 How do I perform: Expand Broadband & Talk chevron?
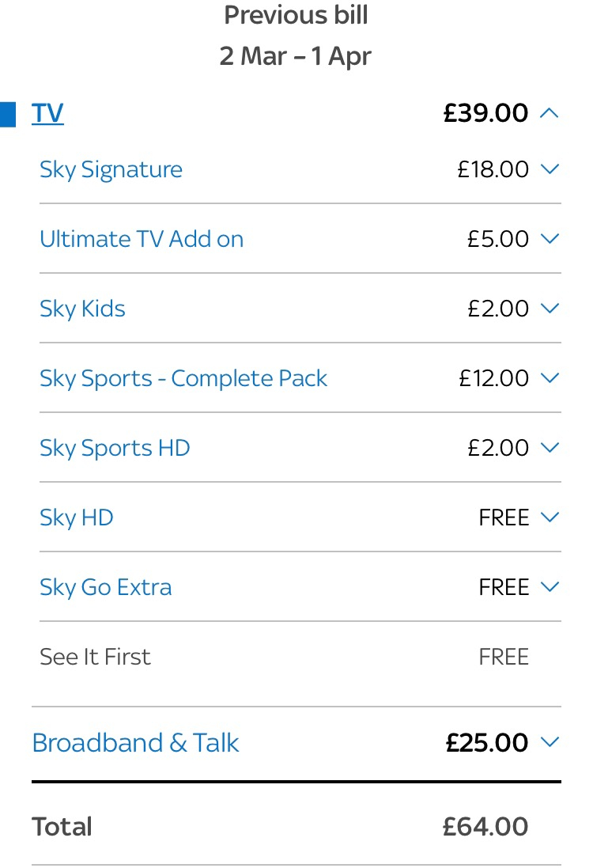pos(550,741)
